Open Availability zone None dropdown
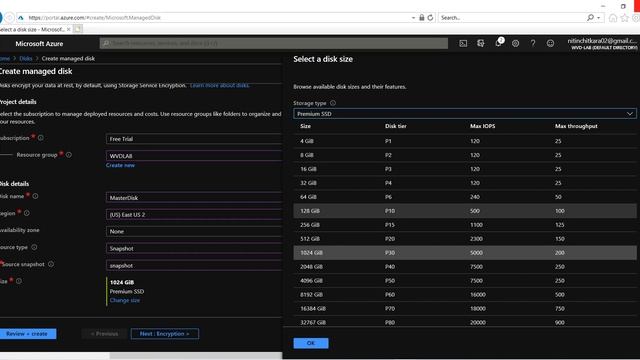 [x=194, y=231]
